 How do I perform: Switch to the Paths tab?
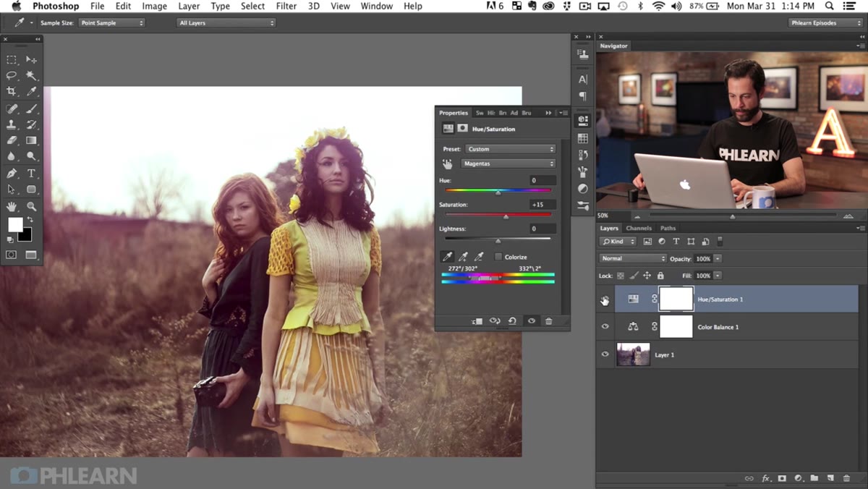(668, 228)
